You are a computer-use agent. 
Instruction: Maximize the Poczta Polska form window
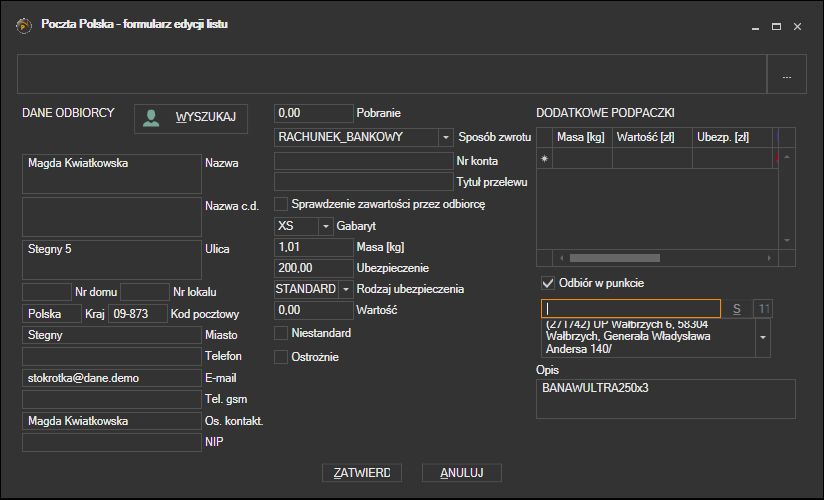click(776, 26)
